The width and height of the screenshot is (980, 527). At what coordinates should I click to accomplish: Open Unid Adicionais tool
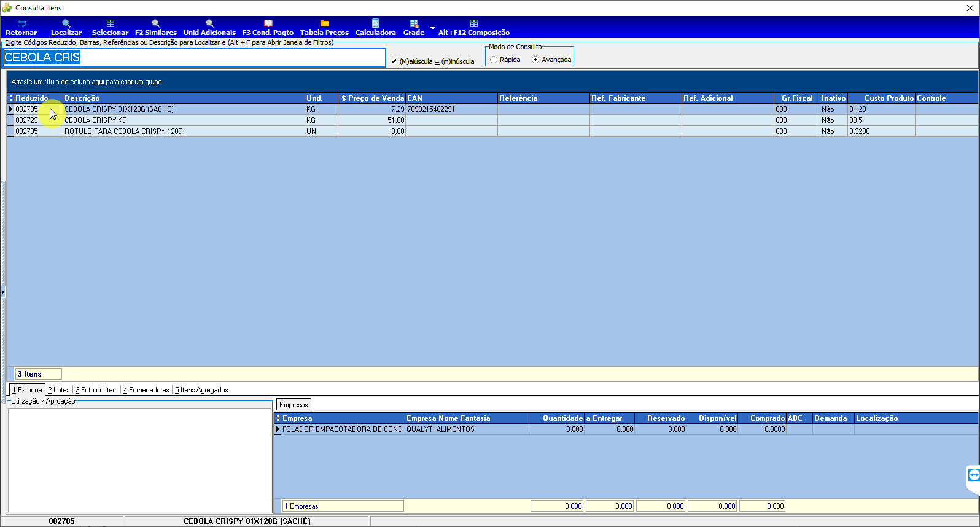(209, 28)
